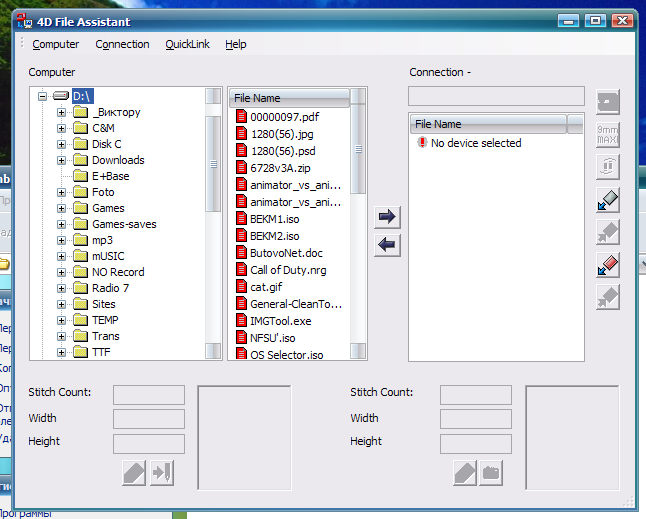Open the QuickLink menu
The height and width of the screenshot is (519, 646).
tap(187, 44)
